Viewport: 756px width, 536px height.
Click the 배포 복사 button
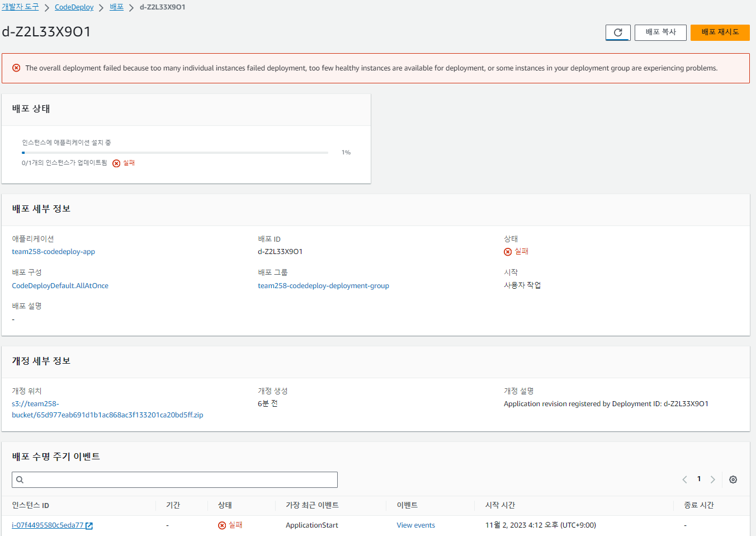tap(660, 32)
